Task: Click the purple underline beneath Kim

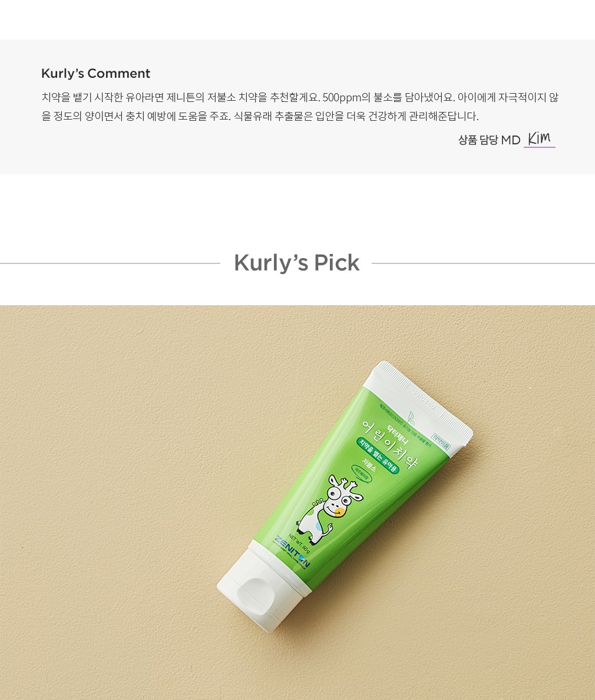Action: click(x=539, y=147)
